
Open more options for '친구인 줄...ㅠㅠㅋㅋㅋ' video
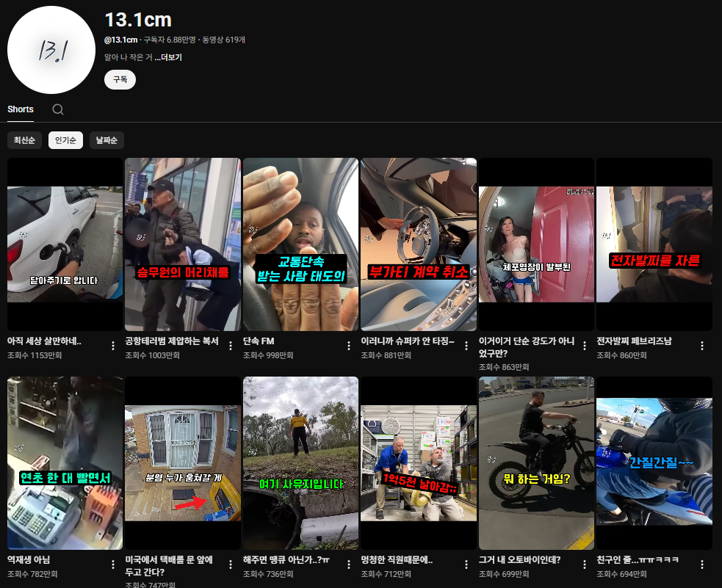(702, 565)
